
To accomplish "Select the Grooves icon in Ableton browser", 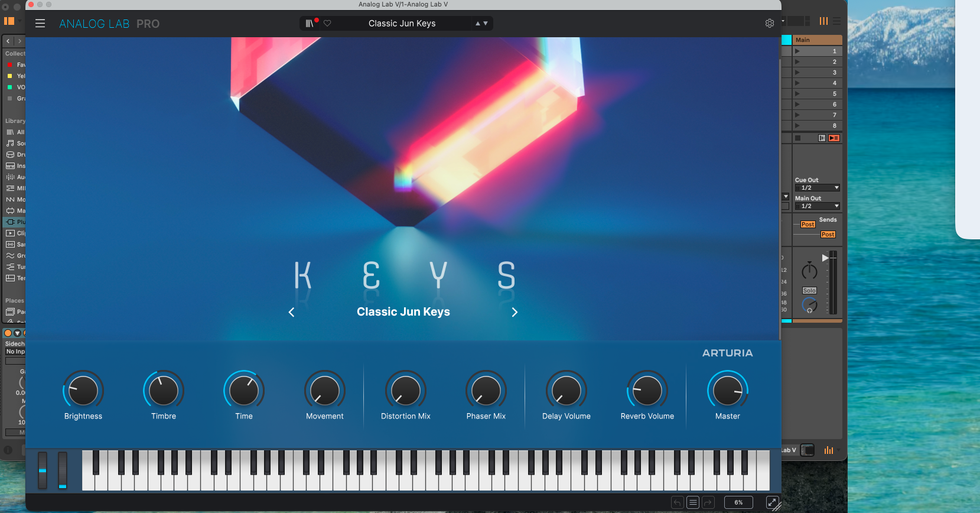I will (10, 256).
